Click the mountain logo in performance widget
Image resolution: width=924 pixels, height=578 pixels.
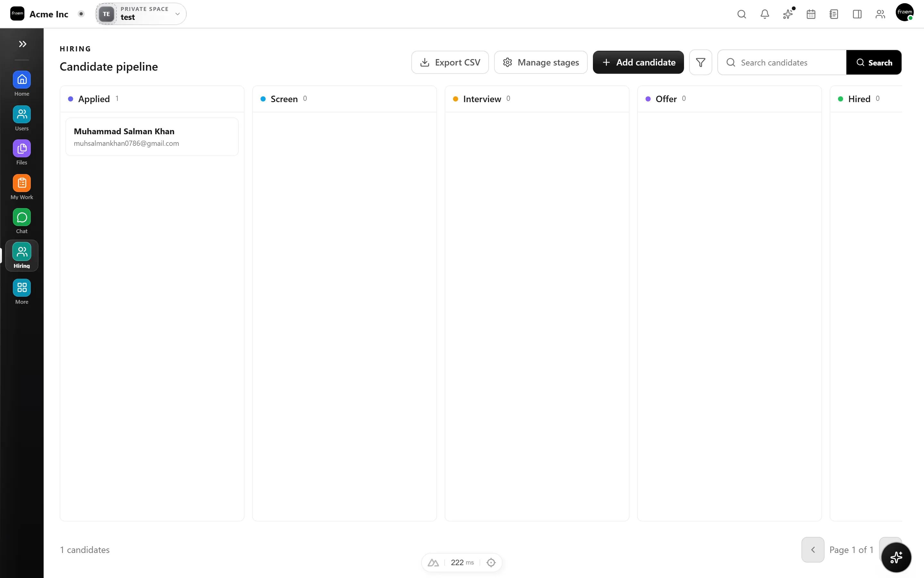coord(433,562)
